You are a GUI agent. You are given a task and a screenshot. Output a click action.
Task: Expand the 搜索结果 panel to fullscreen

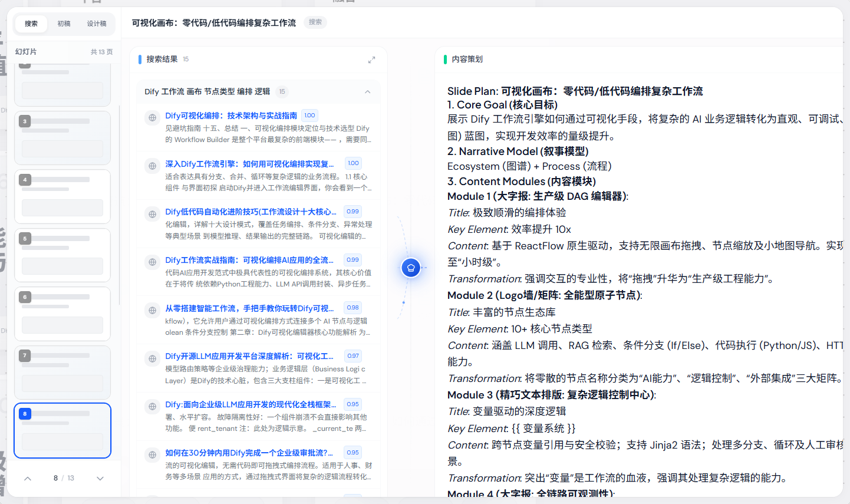(x=371, y=60)
